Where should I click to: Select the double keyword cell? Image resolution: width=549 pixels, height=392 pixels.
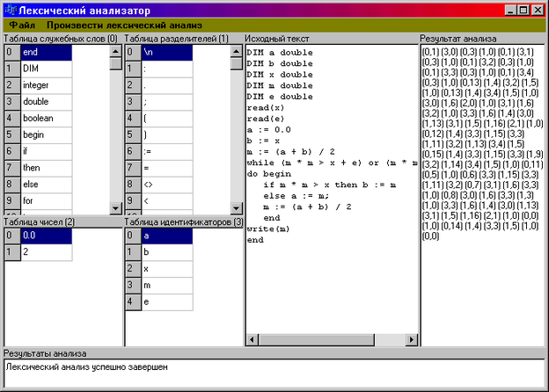tap(45, 102)
